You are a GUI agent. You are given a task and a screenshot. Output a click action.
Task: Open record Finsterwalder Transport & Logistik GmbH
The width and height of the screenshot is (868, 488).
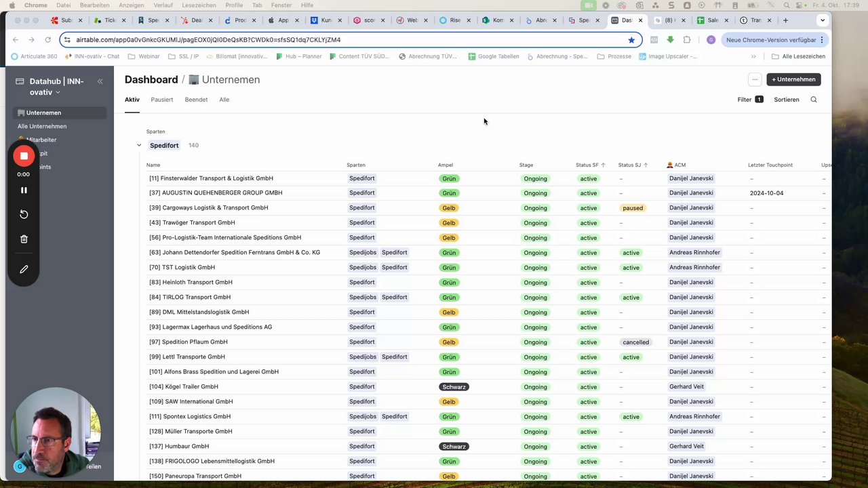pyautogui.click(x=211, y=178)
